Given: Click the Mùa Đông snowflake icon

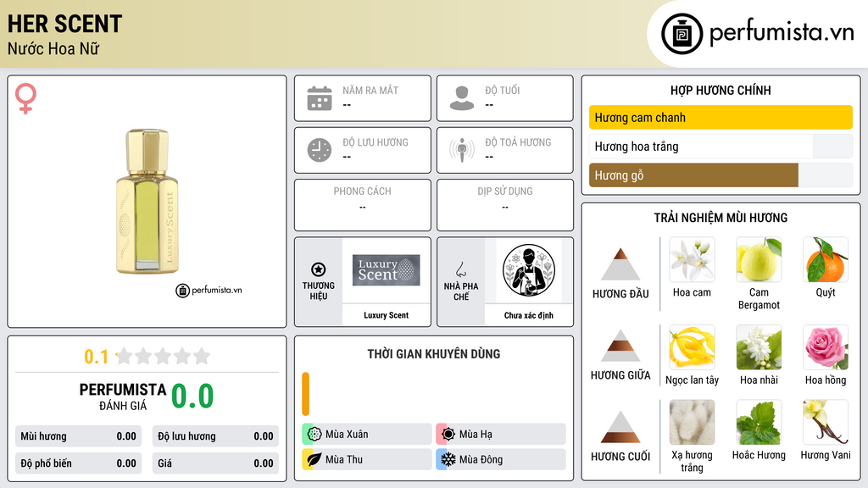Looking at the screenshot, I should [448, 459].
